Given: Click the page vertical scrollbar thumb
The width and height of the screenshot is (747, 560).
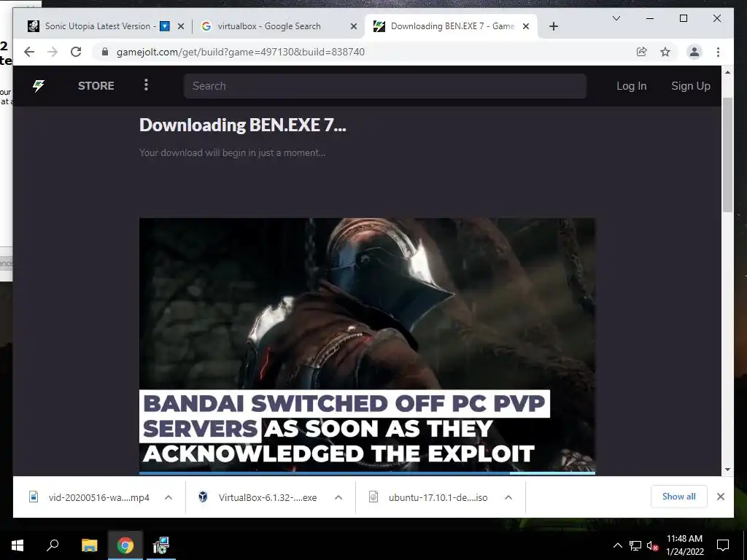Looking at the screenshot, I should click(x=727, y=155).
